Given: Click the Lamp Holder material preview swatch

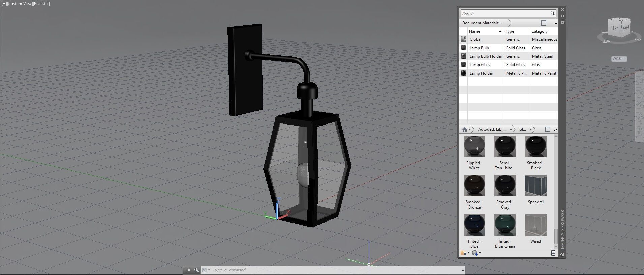Looking at the screenshot, I should tap(463, 73).
